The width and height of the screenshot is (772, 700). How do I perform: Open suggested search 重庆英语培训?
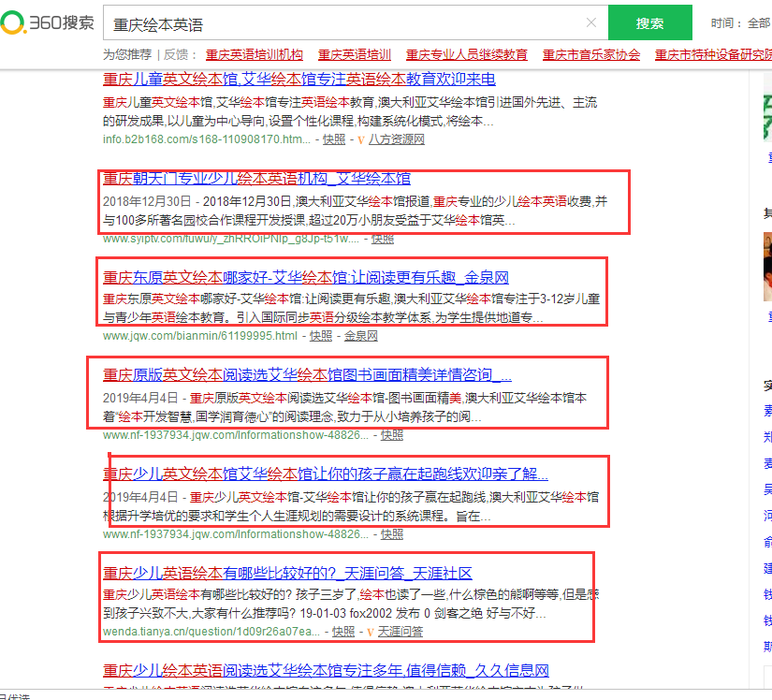coord(355,54)
